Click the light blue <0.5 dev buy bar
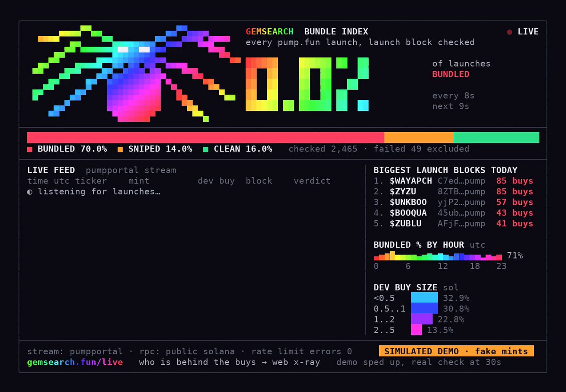566x392 pixels. click(424, 298)
